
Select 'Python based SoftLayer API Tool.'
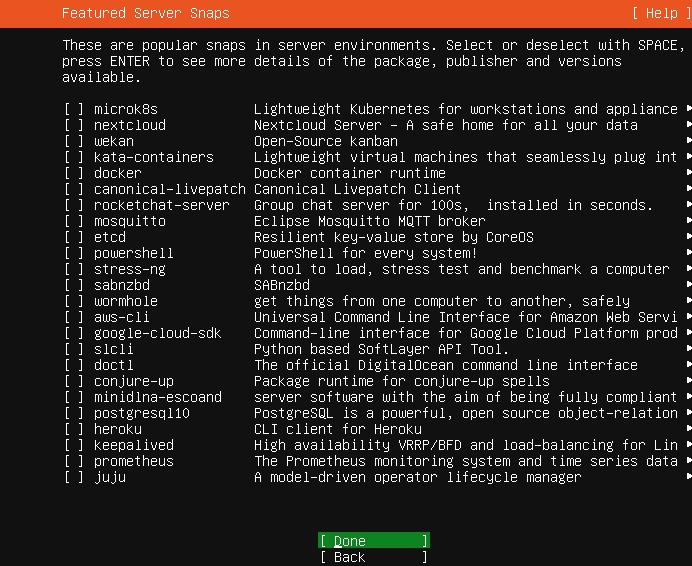point(381,349)
